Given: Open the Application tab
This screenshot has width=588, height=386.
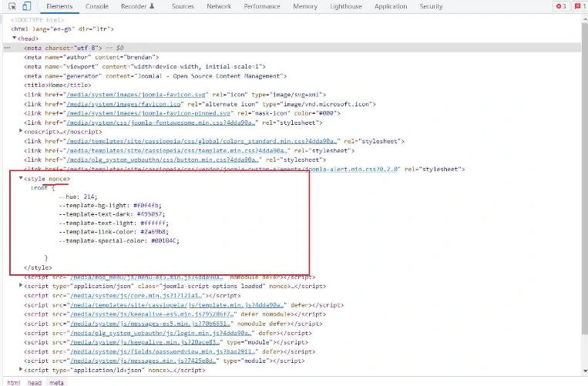Looking at the screenshot, I should tap(391, 6).
